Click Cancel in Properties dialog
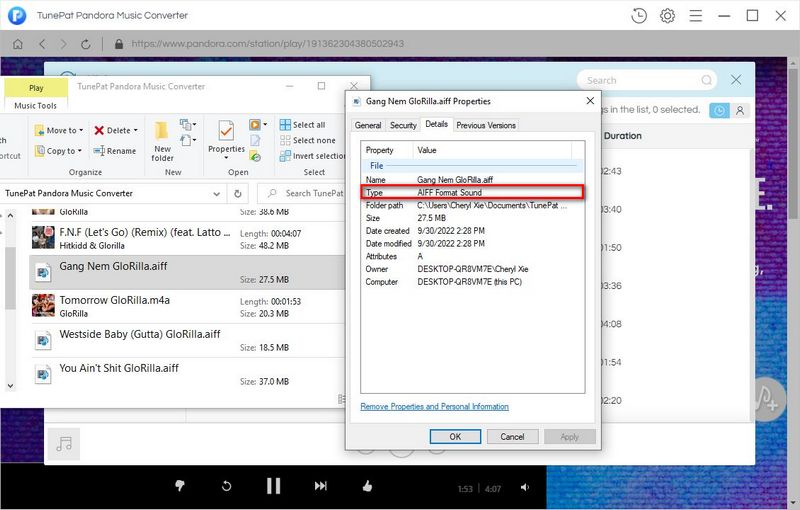 (x=512, y=437)
